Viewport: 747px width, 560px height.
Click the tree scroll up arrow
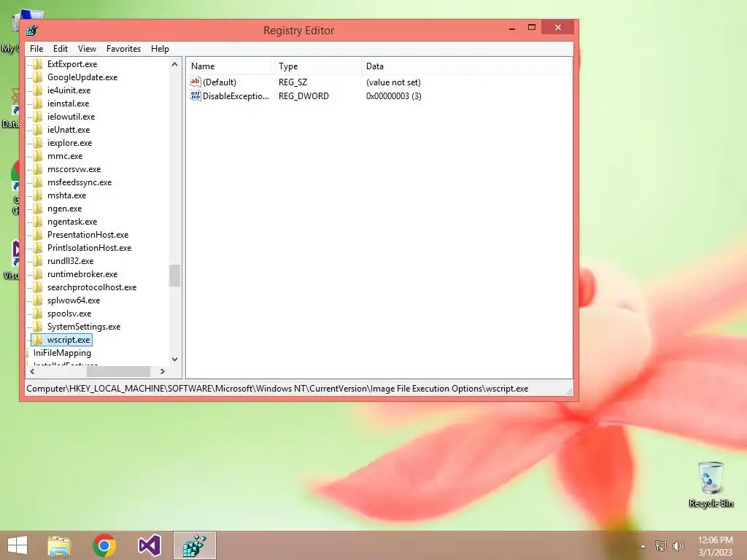(175, 64)
